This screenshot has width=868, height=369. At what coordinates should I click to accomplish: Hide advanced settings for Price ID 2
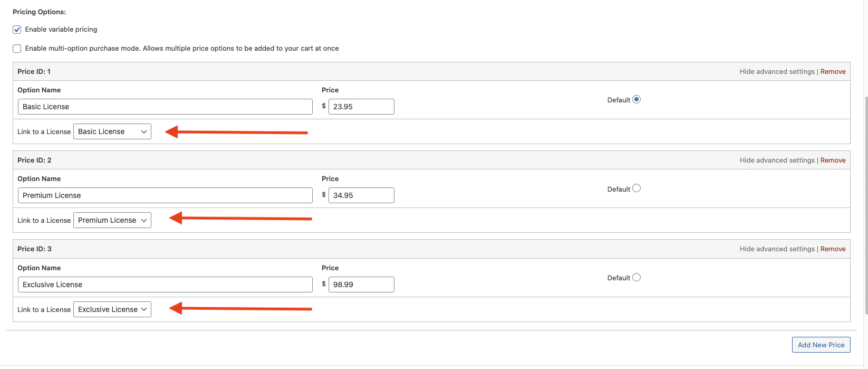[777, 160]
